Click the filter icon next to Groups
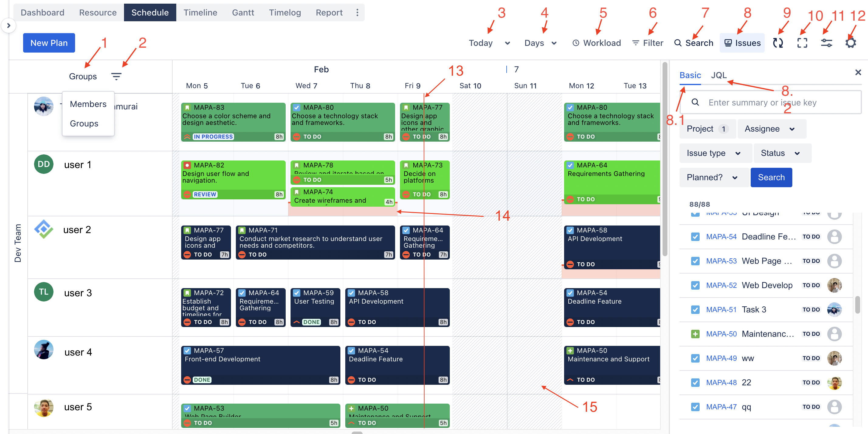Image resolution: width=868 pixels, height=434 pixels. click(x=116, y=76)
